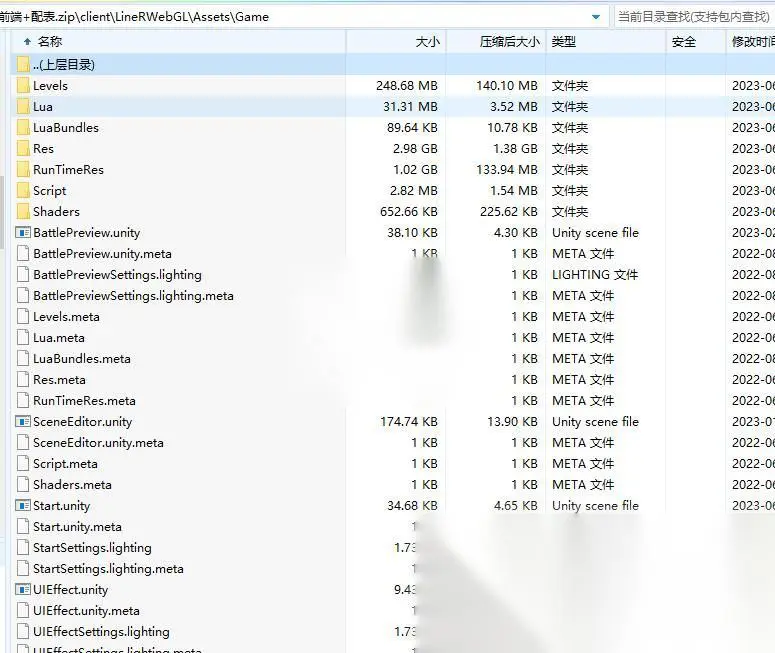
Task: Click the Shaders.meta file icon
Action: click(23, 484)
